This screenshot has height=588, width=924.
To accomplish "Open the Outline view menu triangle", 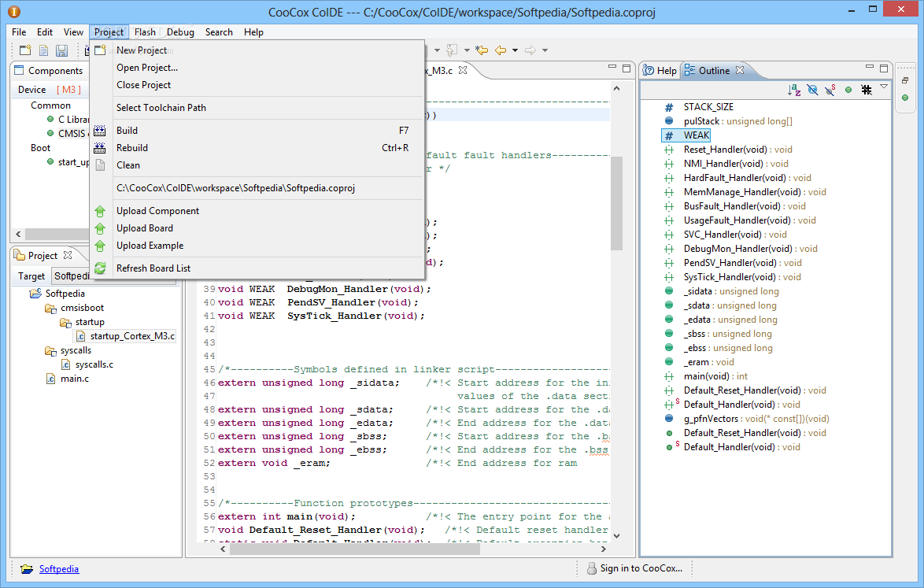I will [884, 87].
